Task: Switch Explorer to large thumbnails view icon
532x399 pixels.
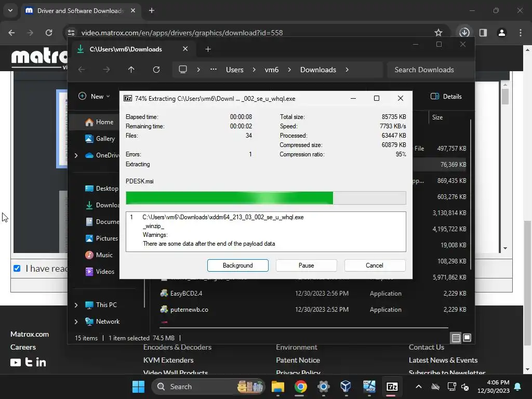Action: tap(467, 338)
